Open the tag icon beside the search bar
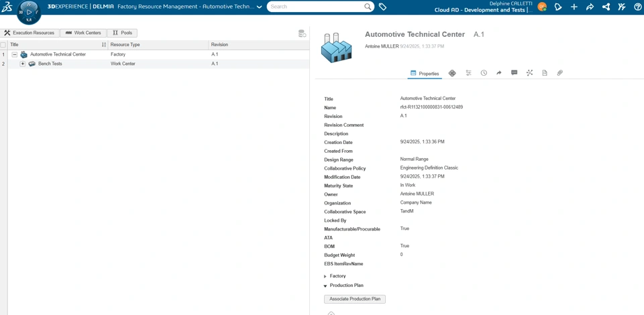The image size is (644, 315). click(382, 7)
